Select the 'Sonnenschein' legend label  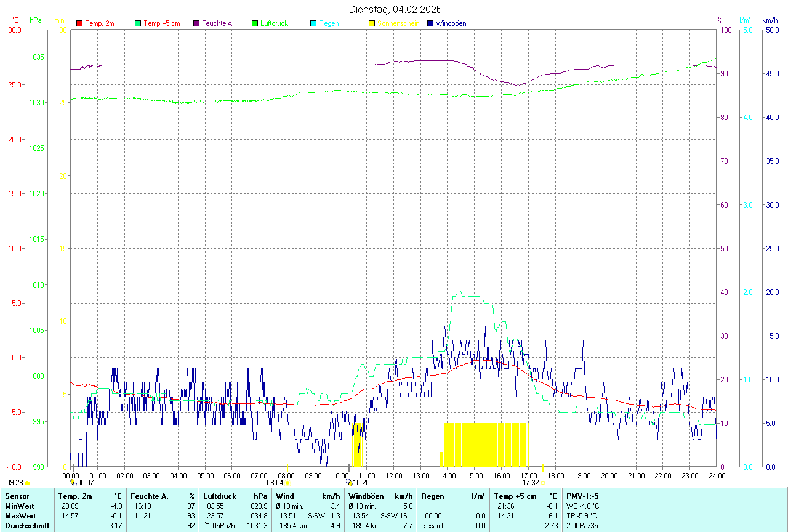398,23
